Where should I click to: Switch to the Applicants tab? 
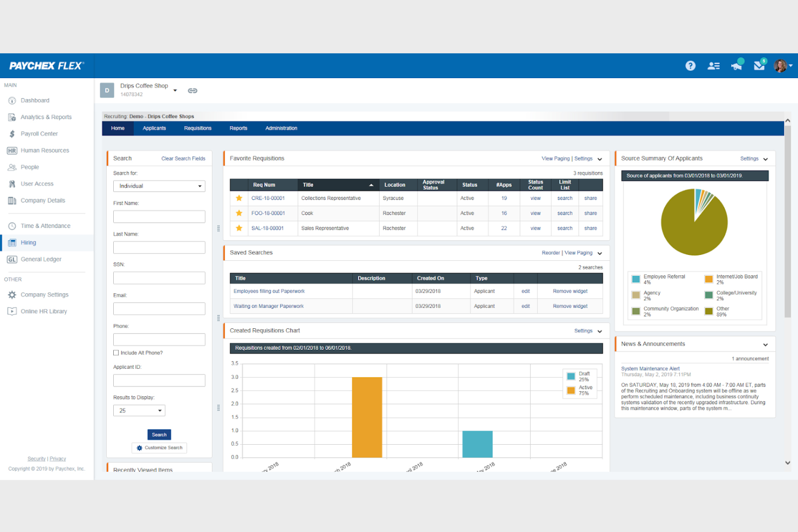[154, 128]
